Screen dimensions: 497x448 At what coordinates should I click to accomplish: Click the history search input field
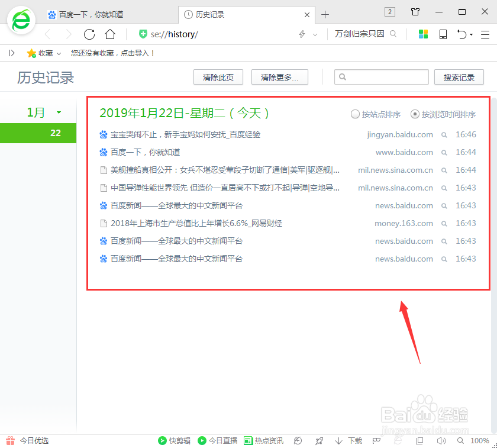tap(382, 77)
